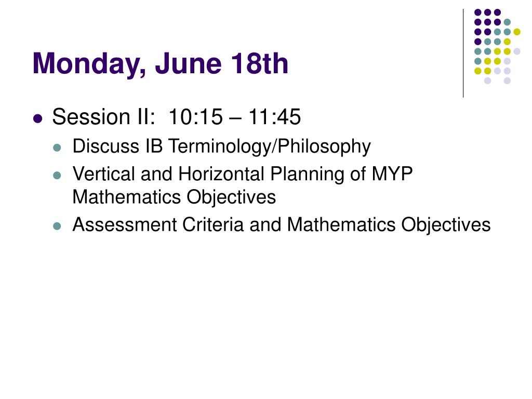Click the 10:15 start time text
The image size is (532, 399).
point(195,117)
